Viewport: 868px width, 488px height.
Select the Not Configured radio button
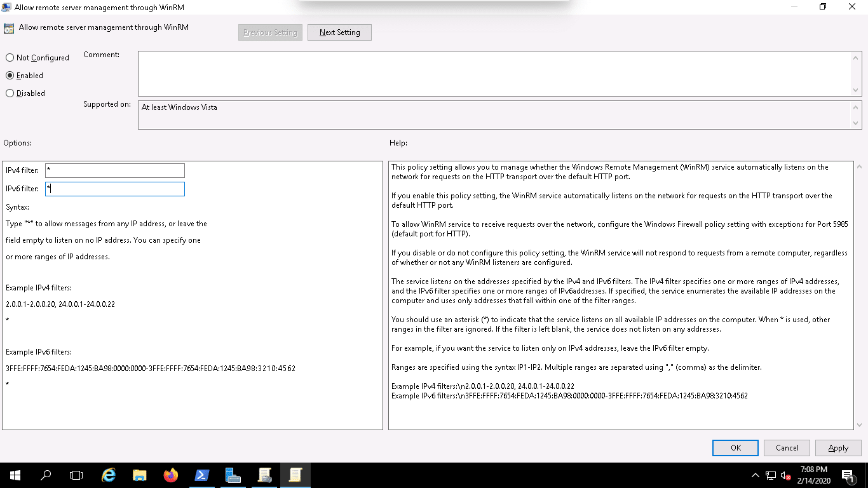(10, 58)
